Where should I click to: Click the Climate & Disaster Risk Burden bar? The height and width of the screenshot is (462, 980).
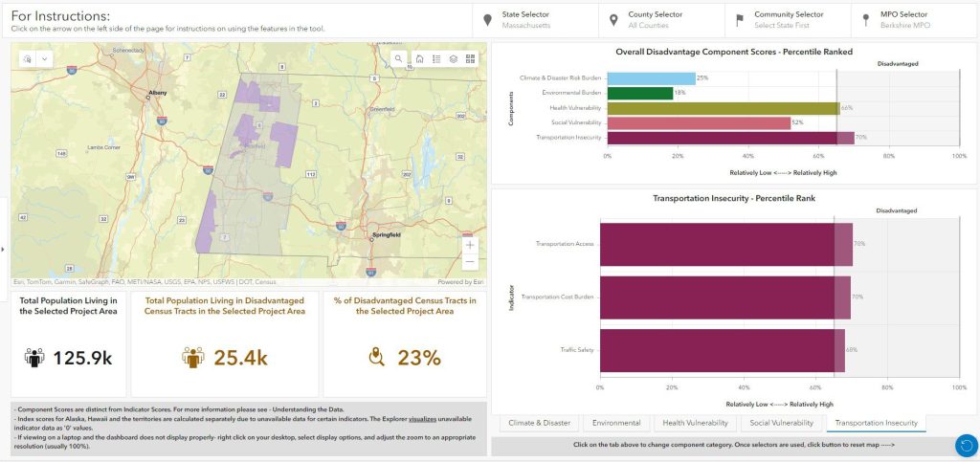tap(651, 78)
